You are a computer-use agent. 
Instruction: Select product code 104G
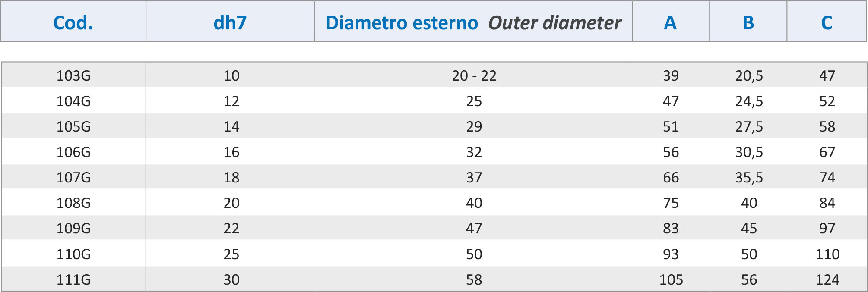(x=73, y=101)
